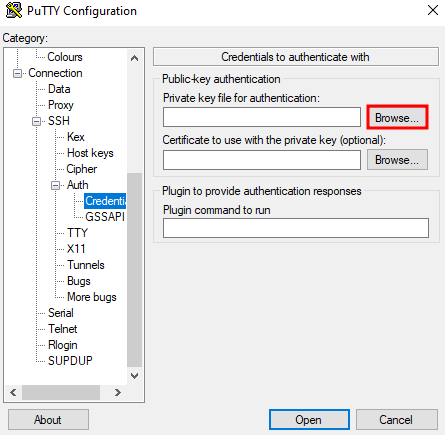
Task: Browse for private key file
Action: coord(397,117)
